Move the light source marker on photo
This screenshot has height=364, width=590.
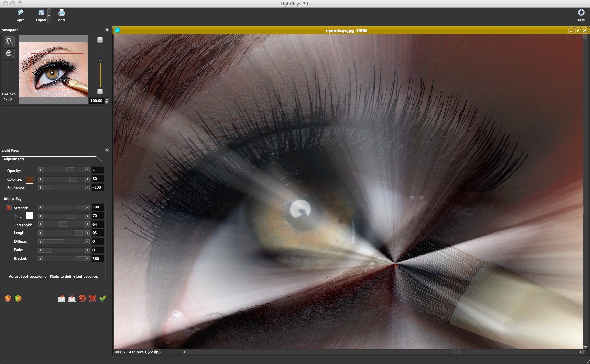[396, 265]
